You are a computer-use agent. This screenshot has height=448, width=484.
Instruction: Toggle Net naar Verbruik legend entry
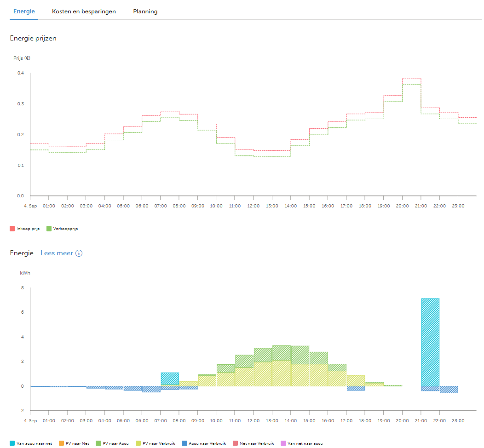pos(253,443)
